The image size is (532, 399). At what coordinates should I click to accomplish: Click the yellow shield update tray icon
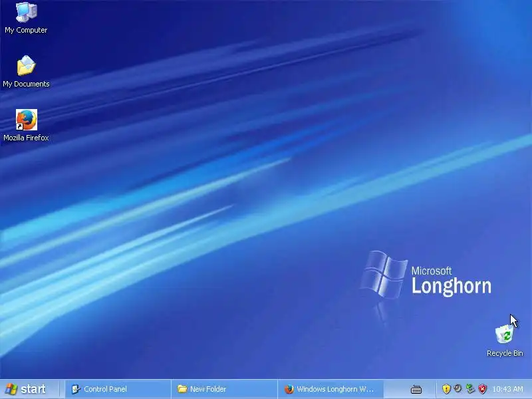point(446,389)
